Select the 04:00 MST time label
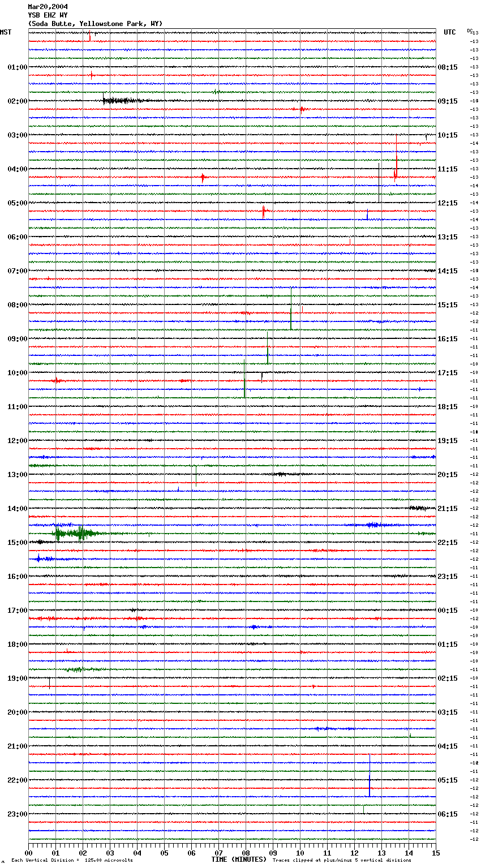 coord(17,169)
